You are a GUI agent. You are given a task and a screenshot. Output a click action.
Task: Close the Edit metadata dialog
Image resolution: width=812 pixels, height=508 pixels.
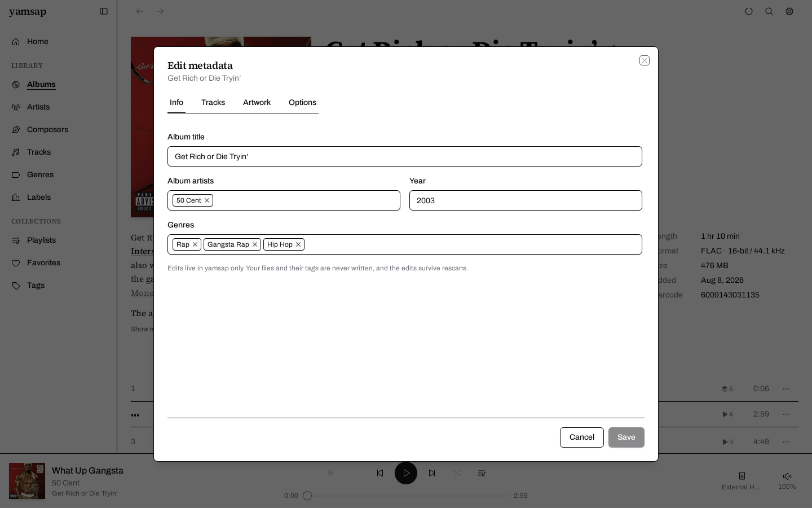[x=645, y=60]
